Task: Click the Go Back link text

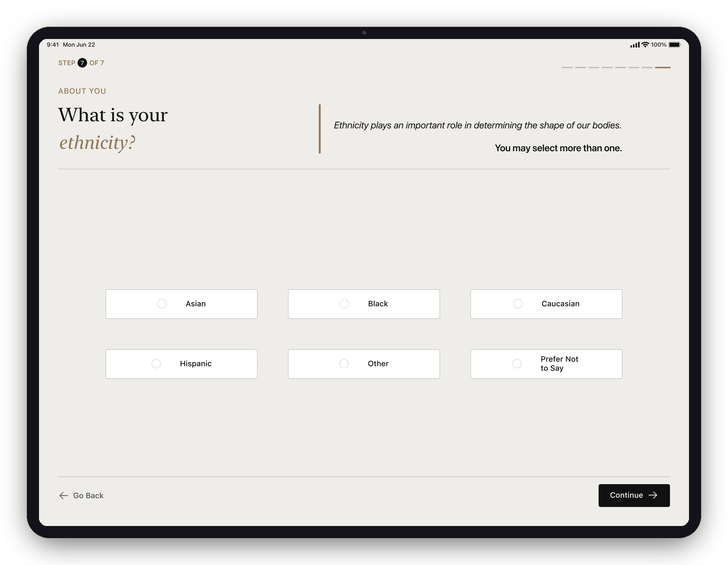Action: (x=88, y=496)
